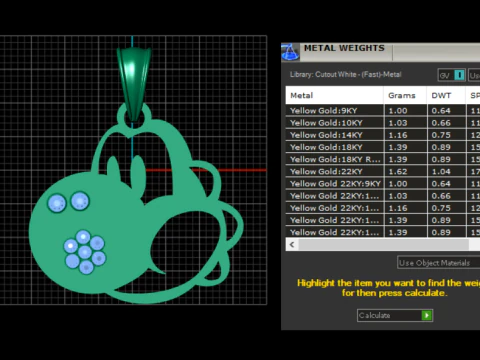Select the Yellow Gold:9KY row name

pos(323,111)
